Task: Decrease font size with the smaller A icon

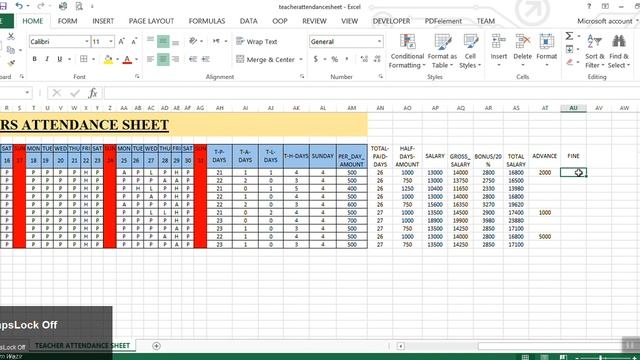Action: click(134, 41)
